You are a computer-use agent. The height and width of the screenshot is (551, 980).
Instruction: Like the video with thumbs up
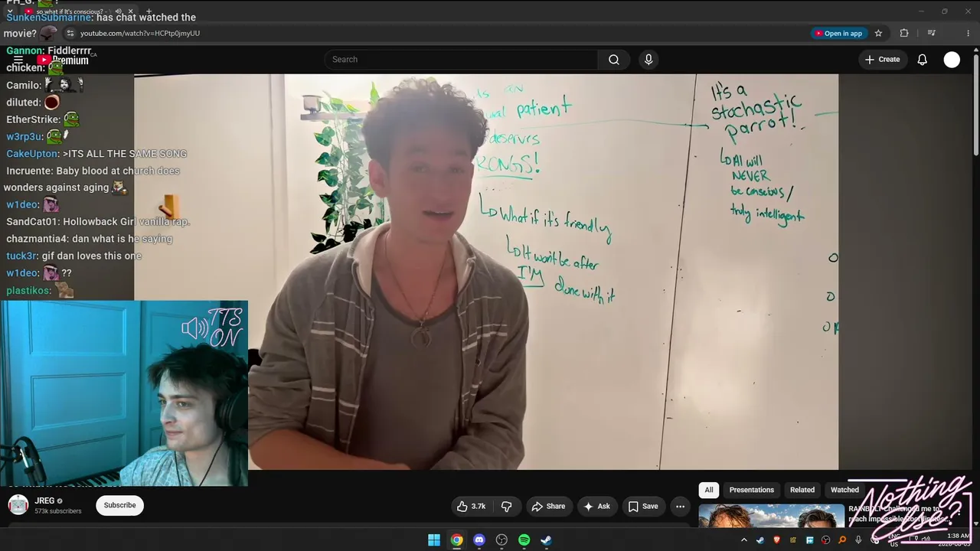pyautogui.click(x=472, y=506)
